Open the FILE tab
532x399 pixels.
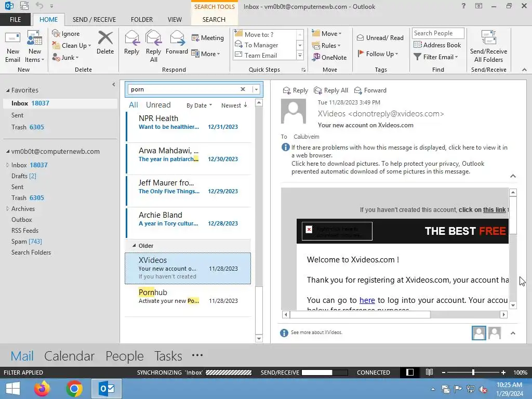pyautogui.click(x=15, y=19)
